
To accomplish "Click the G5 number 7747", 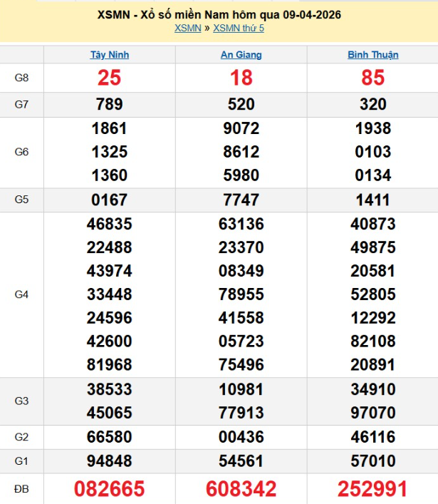I will pyautogui.click(x=241, y=200).
